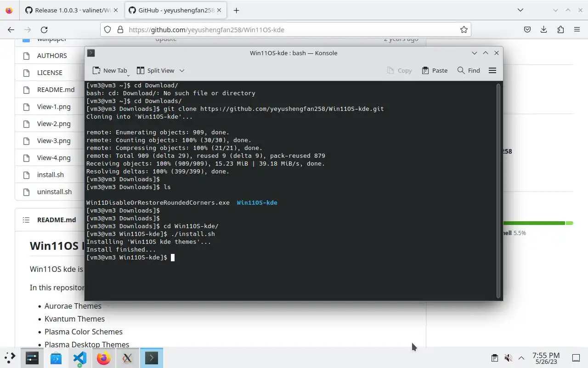
Task: Click Konsole terminal scrollbar
Action: (x=498, y=191)
